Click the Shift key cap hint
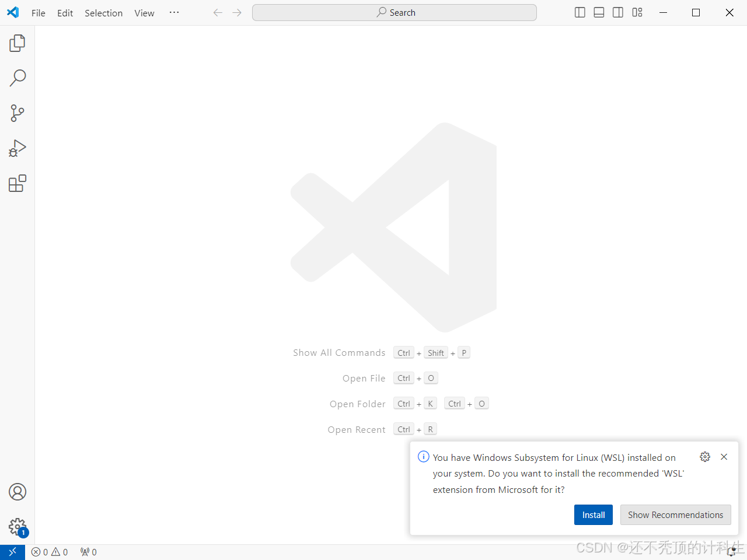 pos(436,353)
